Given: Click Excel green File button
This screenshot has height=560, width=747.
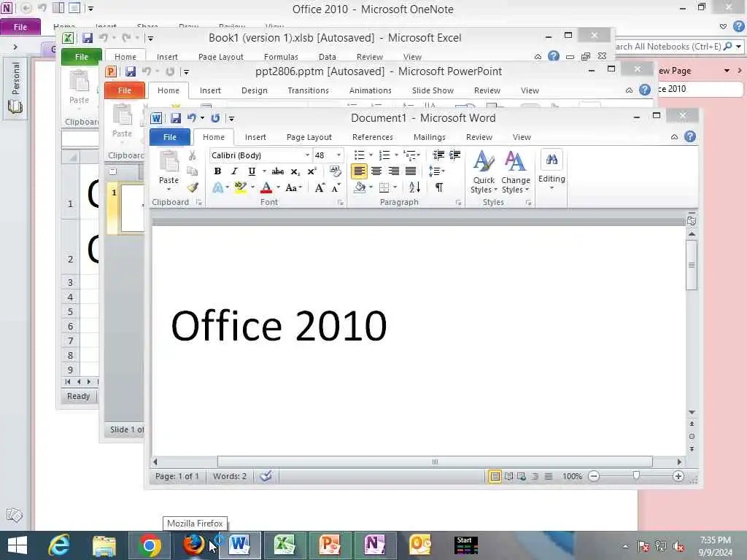Looking at the screenshot, I should [x=82, y=57].
